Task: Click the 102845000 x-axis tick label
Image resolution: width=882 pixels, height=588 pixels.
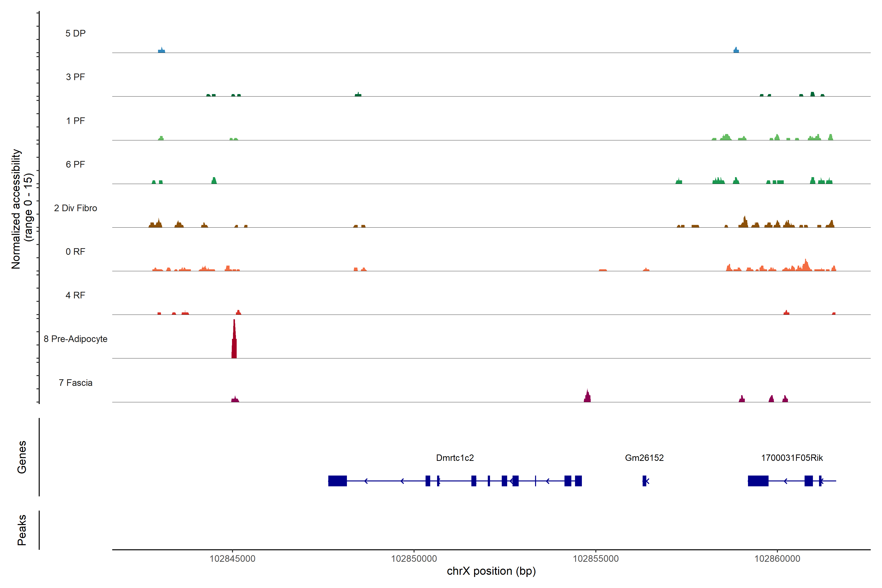Action: pos(232,559)
